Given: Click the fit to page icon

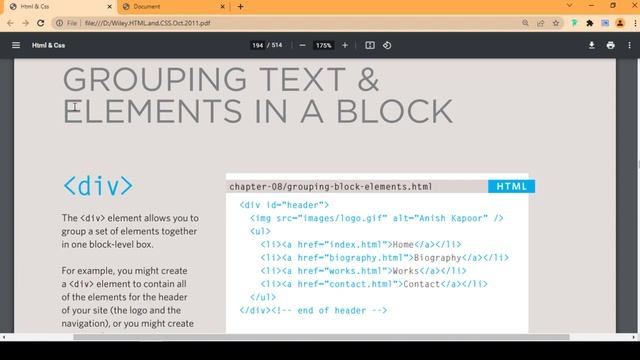Looking at the screenshot, I should 370,45.
